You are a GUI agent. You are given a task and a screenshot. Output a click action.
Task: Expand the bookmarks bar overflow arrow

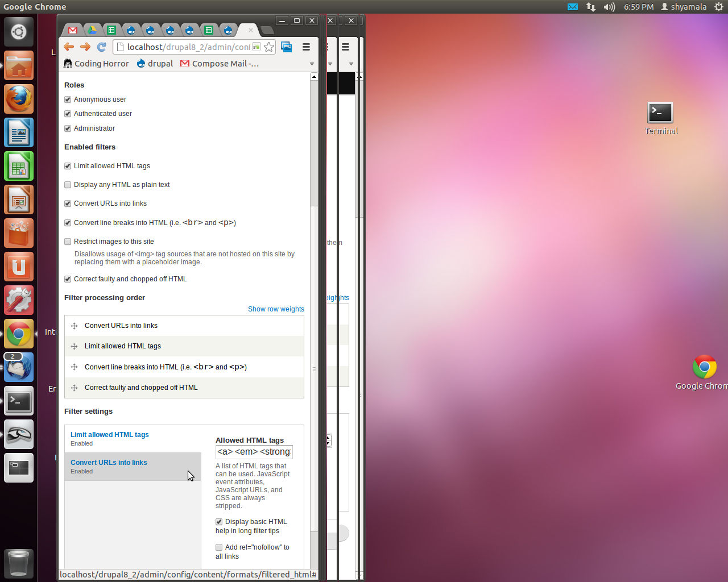[312, 64]
